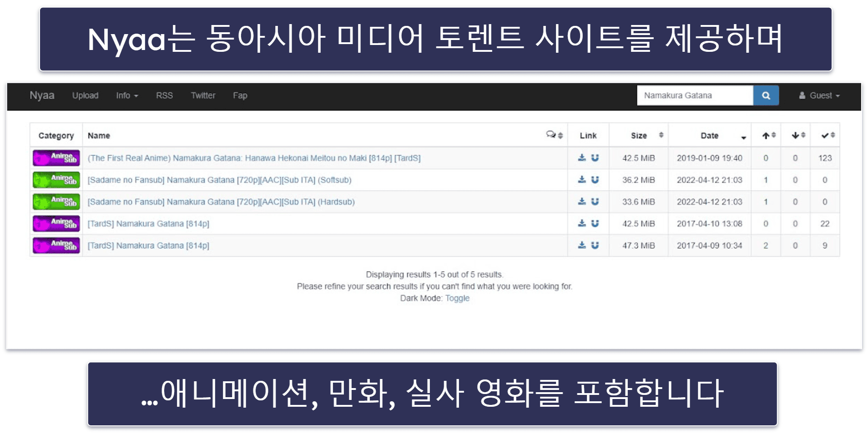Click the magnet icon for the Sadame no Fansub Softsub release
868x434 pixels.
(x=594, y=180)
